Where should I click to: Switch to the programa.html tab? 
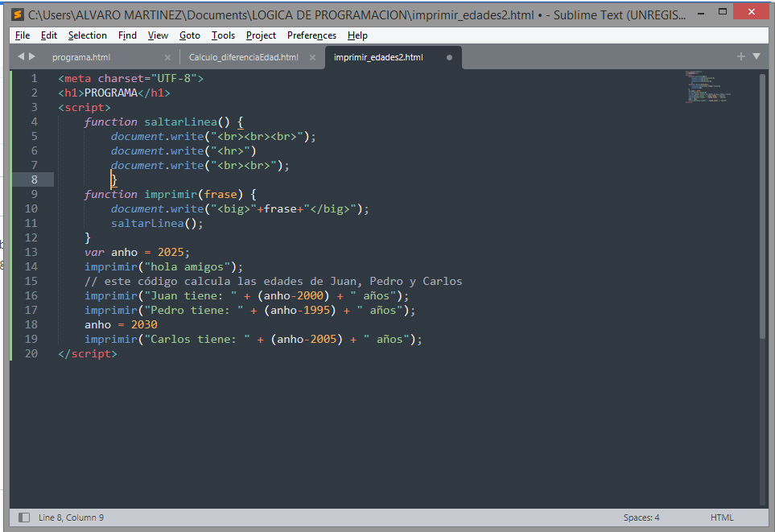coord(81,57)
